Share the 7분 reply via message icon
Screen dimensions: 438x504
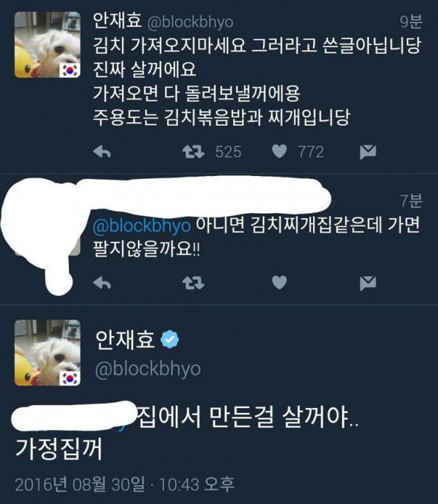(x=368, y=283)
